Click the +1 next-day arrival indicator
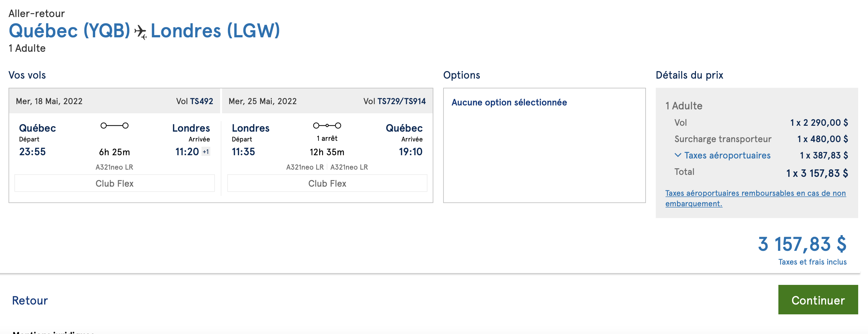The width and height of the screenshot is (868, 334). 205,152
